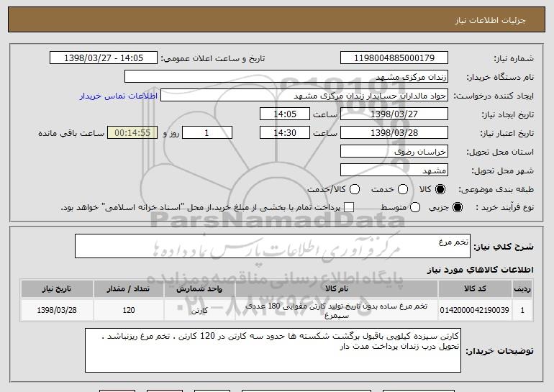This screenshot has height=392, width=554.
Task: Select the کالا radio button
Action: (x=440, y=189)
